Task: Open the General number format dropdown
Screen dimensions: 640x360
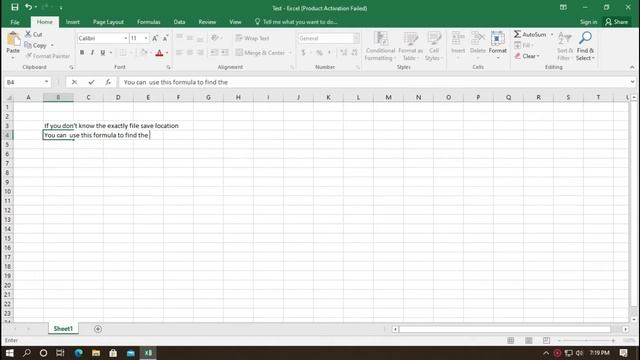Action: point(356,38)
